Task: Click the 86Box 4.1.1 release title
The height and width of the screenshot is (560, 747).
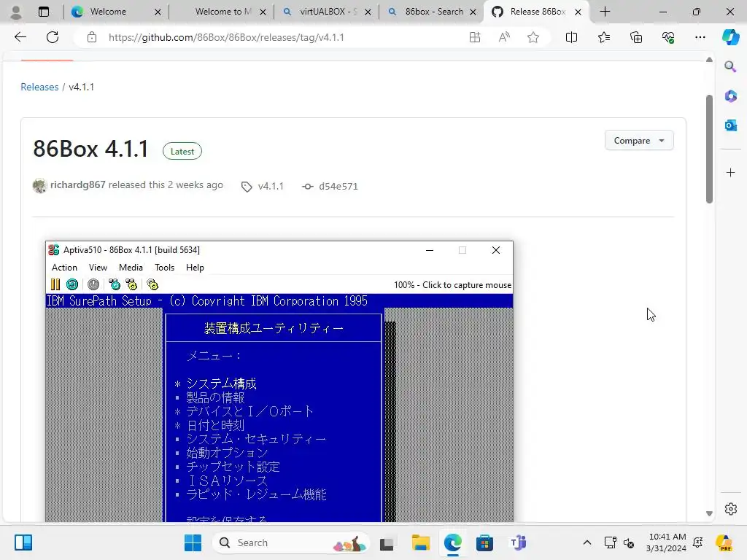Action: point(90,149)
